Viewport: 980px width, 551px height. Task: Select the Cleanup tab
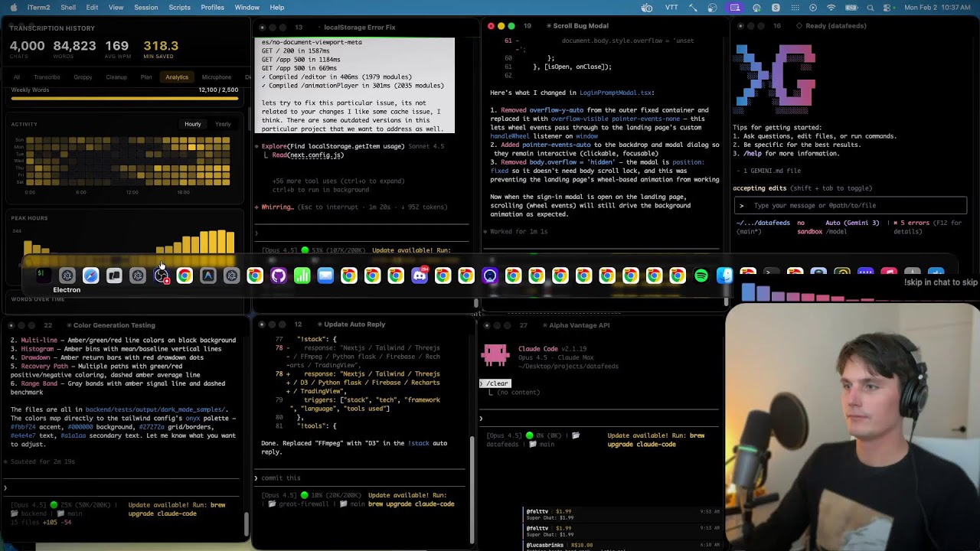pos(116,77)
